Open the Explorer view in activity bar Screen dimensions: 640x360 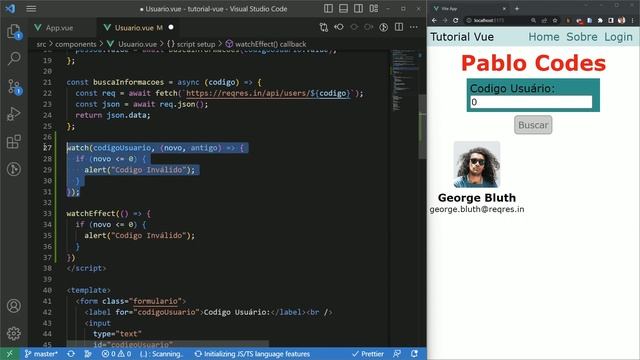[x=14, y=31]
